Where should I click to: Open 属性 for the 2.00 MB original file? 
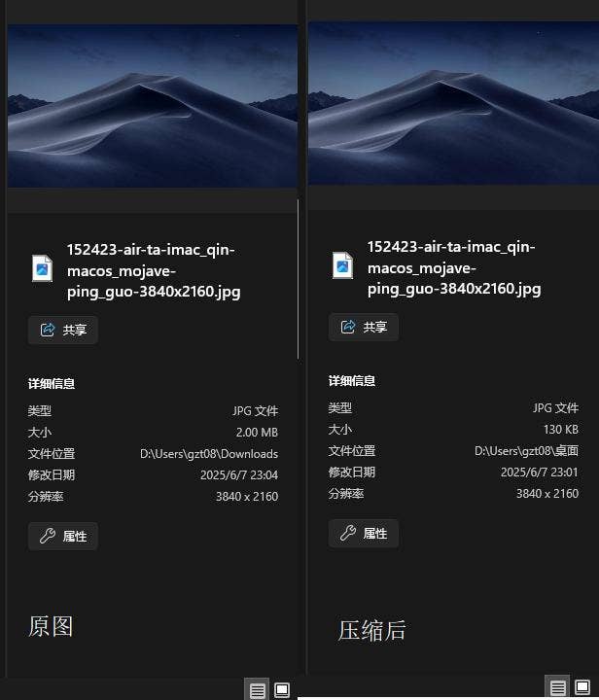pyautogui.click(x=63, y=536)
